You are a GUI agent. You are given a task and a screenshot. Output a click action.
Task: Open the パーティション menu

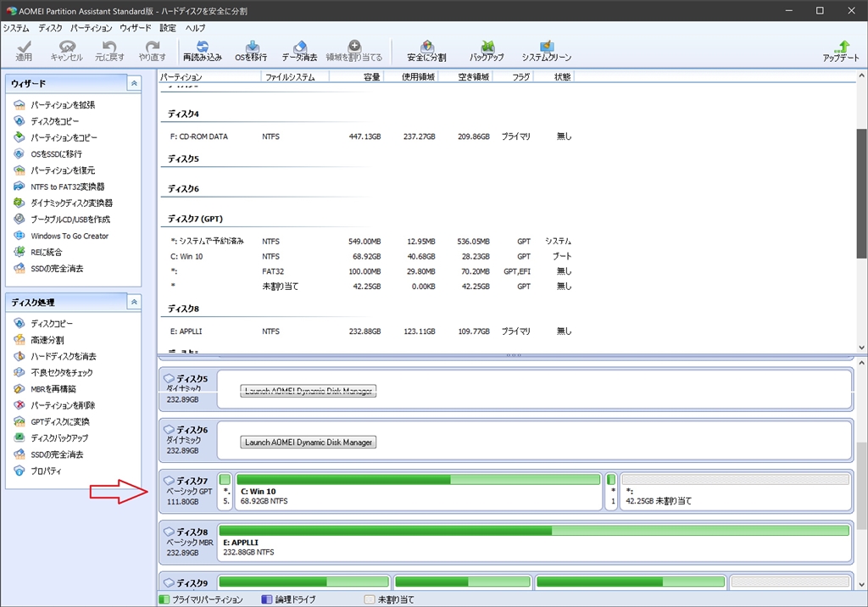coord(91,28)
